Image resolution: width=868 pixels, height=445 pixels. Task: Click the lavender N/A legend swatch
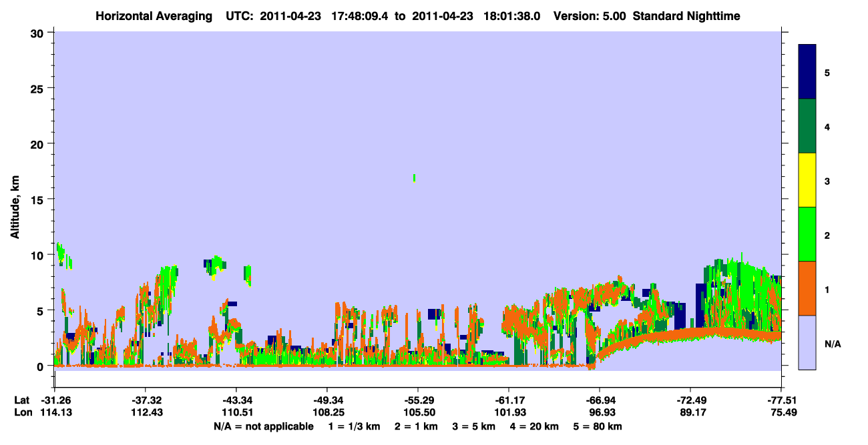(807, 342)
